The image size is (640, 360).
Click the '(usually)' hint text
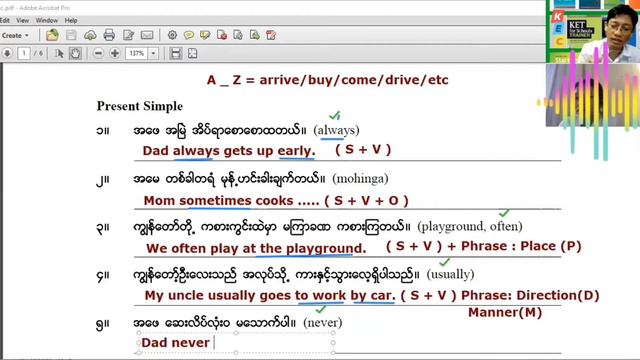pyautogui.click(x=451, y=274)
